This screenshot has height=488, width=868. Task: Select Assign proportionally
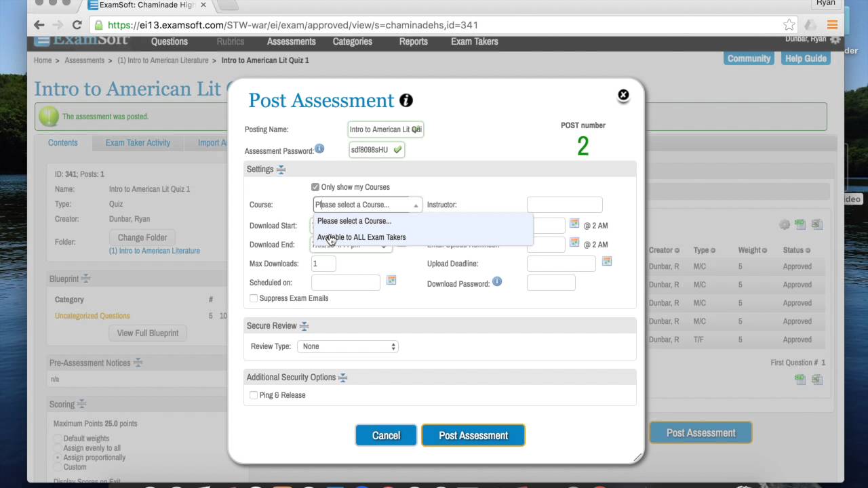pos(58,457)
